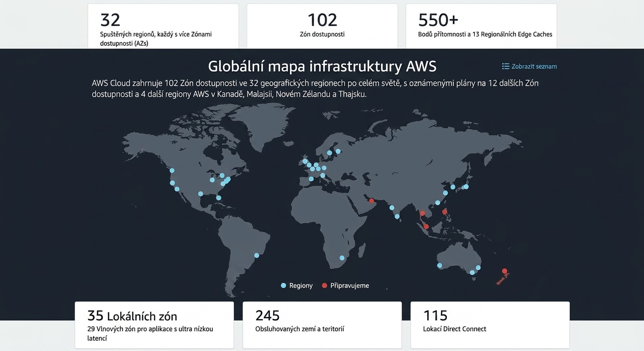This screenshot has height=351, width=644.
Task: Select the blue marker in South Korea
Action: 453,187
